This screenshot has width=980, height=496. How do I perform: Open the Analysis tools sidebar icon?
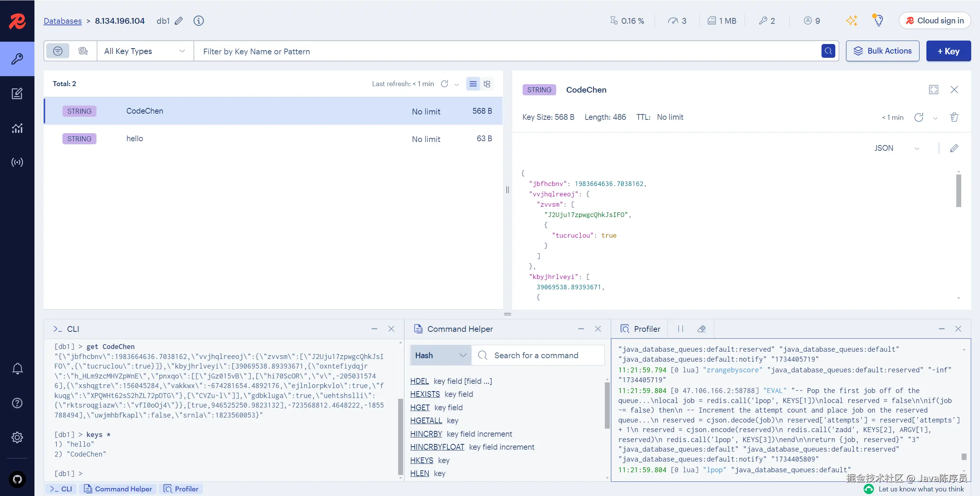pos(17,128)
